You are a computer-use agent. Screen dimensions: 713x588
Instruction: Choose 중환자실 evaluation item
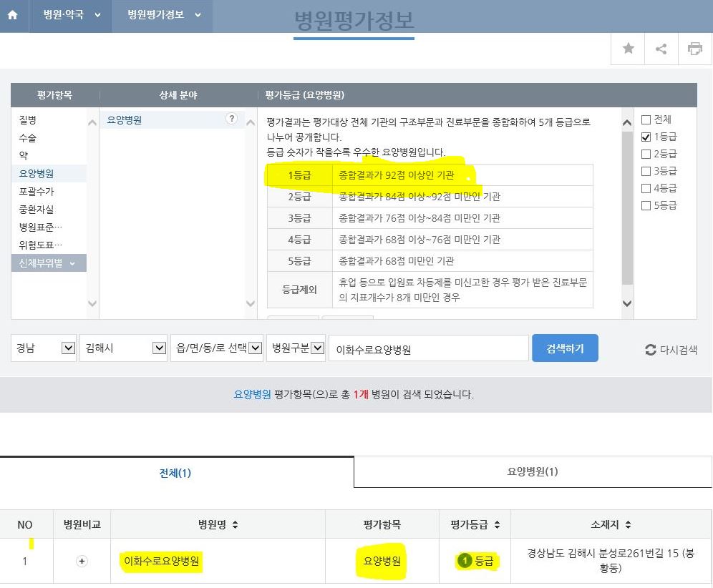pyautogui.click(x=37, y=210)
